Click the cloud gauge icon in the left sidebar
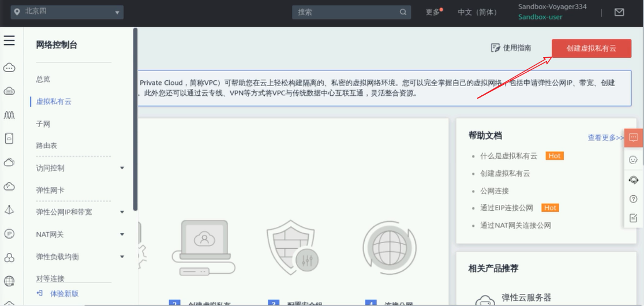Viewport: 644px width, 306px height. (9, 186)
